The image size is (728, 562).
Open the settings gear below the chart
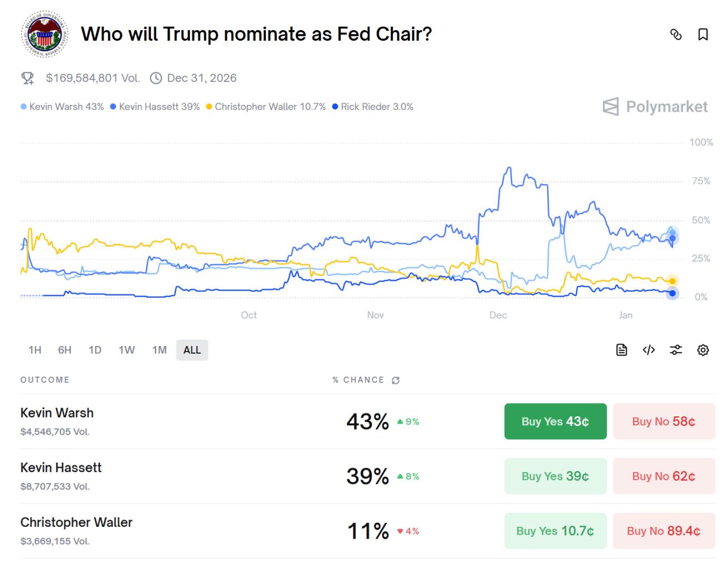(703, 350)
